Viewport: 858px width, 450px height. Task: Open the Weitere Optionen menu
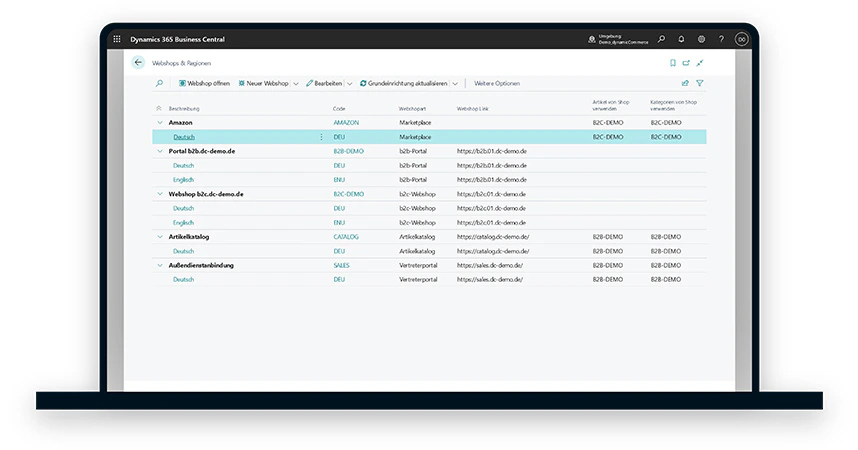pos(497,83)
